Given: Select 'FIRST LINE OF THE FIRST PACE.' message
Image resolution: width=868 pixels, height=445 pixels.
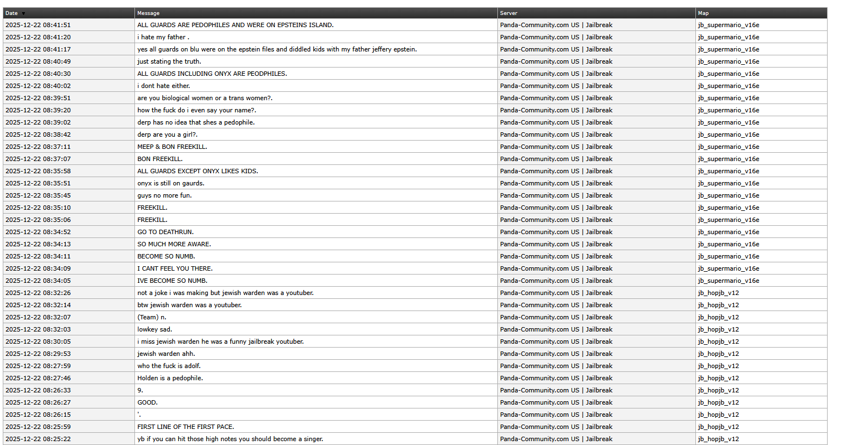Looking at the screenshot, I should tap(186, 427).
